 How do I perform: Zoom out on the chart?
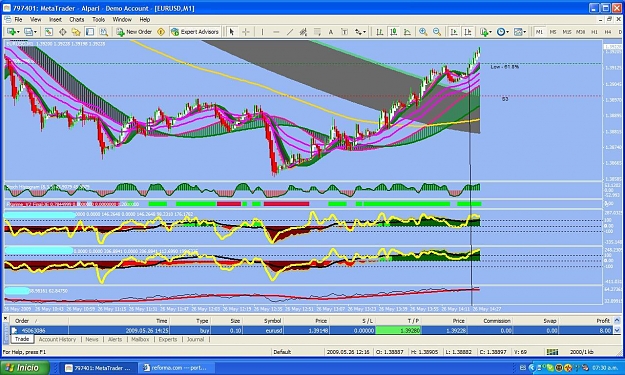tap(437, 32)
